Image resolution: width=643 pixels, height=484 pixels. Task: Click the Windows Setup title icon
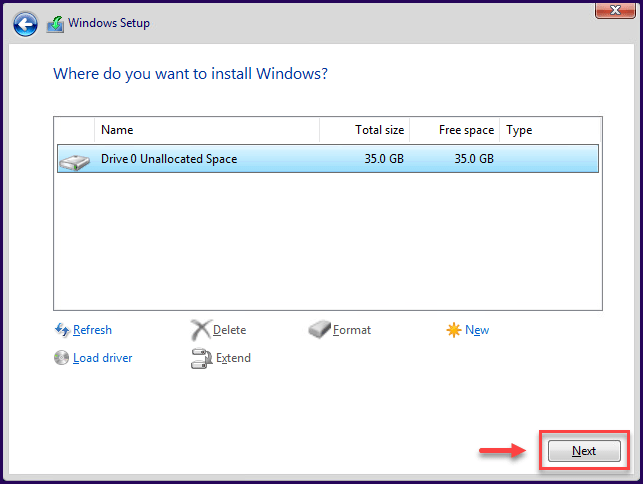tap(55, 24)
